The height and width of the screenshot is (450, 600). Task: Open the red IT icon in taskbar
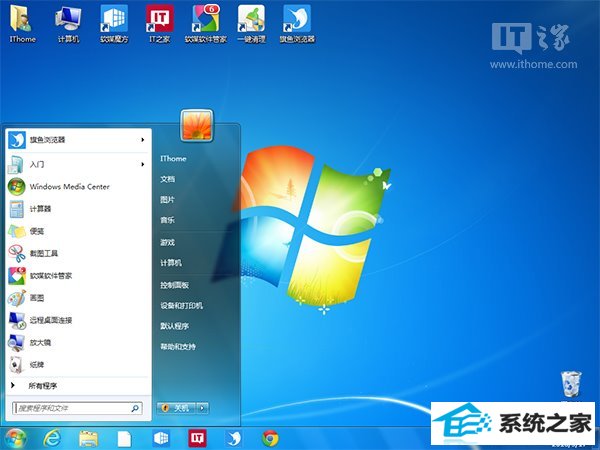tap(197, 438)
